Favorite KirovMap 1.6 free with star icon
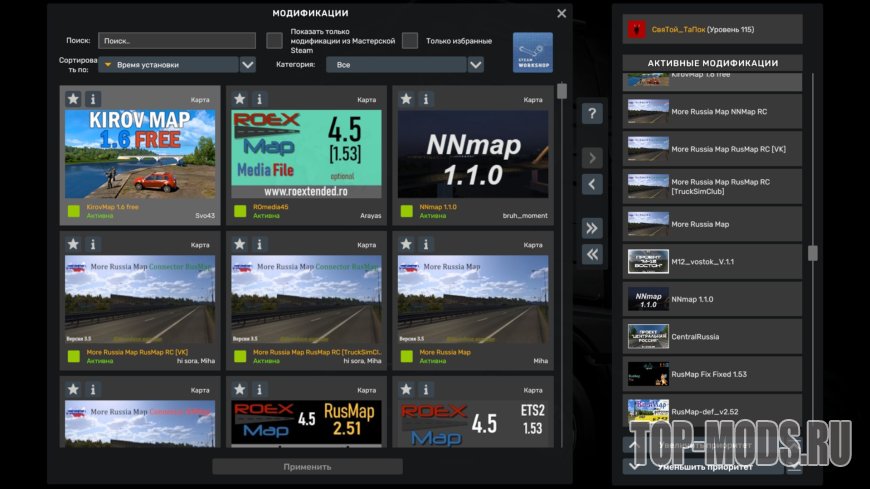870x489 pixels. (73, 99)
